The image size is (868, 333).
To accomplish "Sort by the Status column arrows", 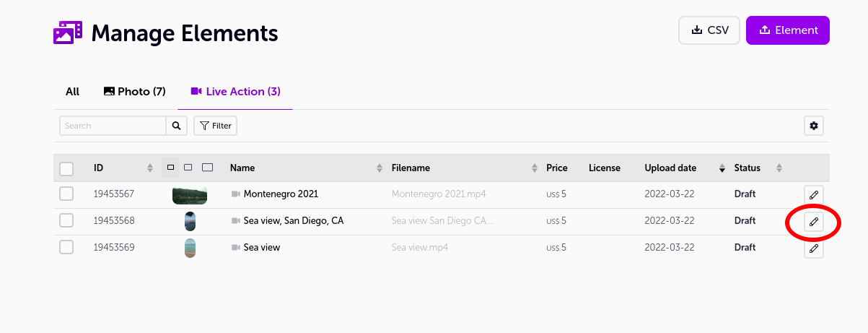I will click(779, 168).
